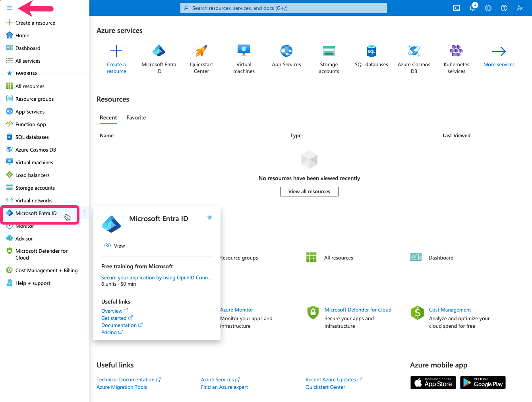
Task: Open Cost Management tool link
Action: 450,310
